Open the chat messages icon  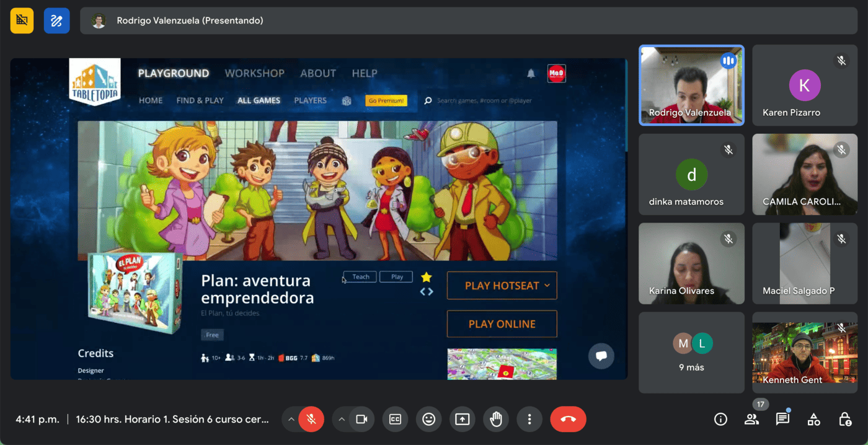(x=782, y=420)
